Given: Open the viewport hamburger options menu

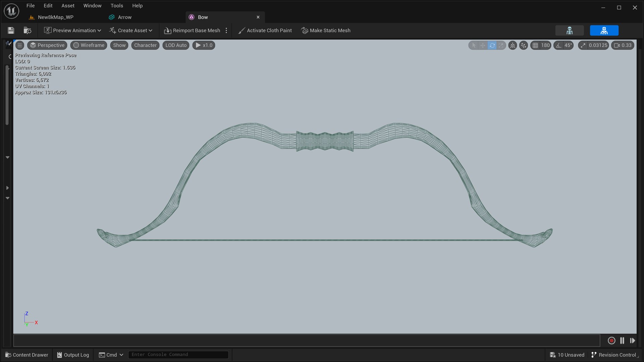Looking at the screenshot, I should coord(20,45).
